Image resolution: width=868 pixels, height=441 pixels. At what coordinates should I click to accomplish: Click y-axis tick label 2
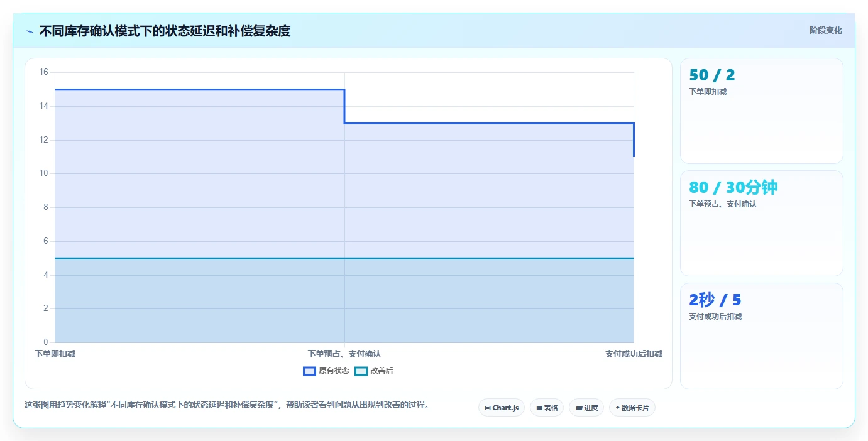pyautogui.click(x=45, y=308)
